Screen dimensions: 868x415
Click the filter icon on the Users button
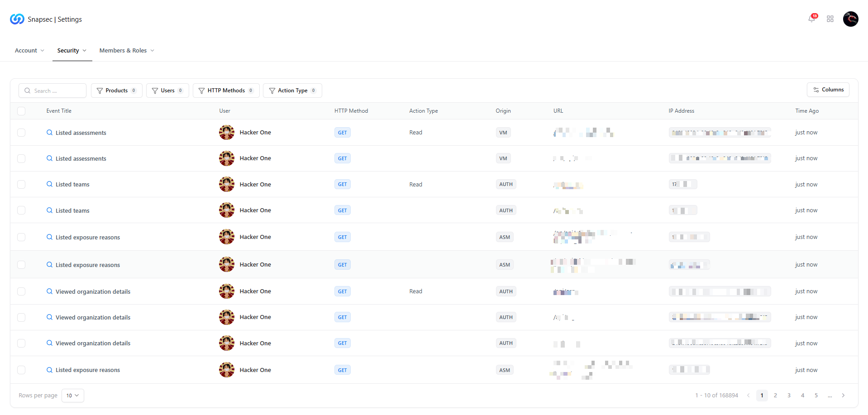coord(154,91)
